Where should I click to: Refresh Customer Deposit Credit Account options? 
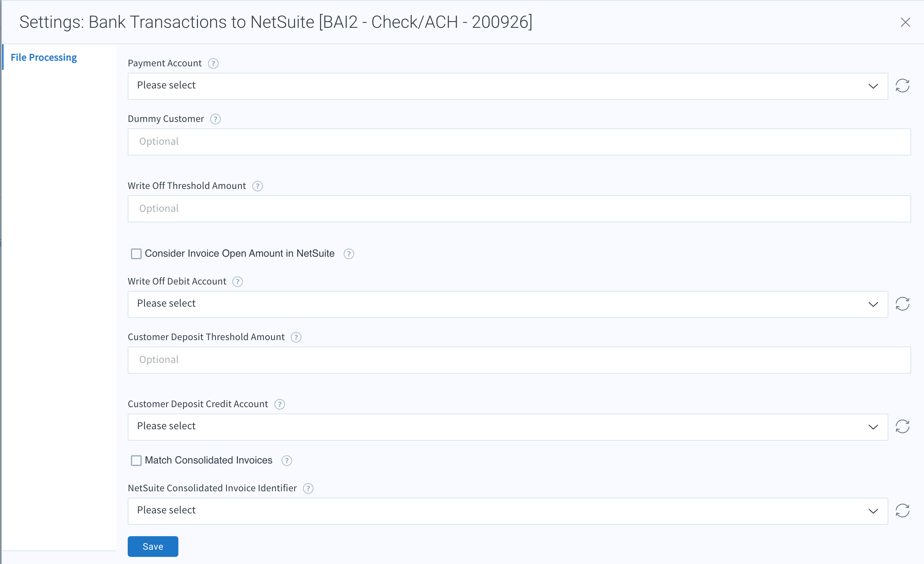point(902,426)
